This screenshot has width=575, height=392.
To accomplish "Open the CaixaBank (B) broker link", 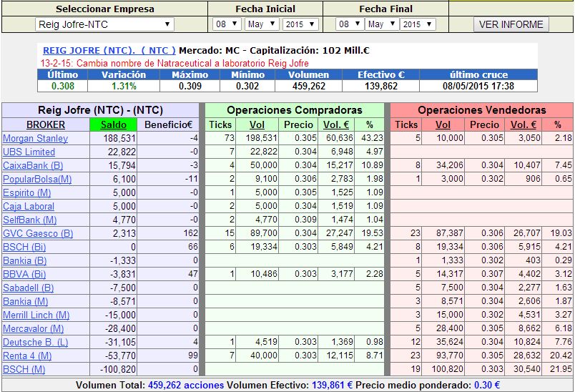I will [33, 165].
